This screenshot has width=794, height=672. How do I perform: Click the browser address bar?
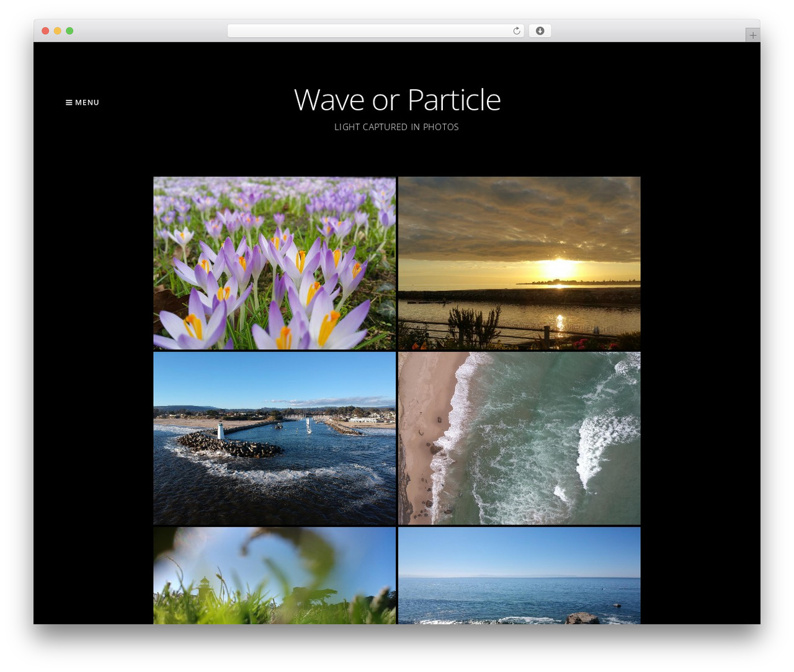coord(375,31)
